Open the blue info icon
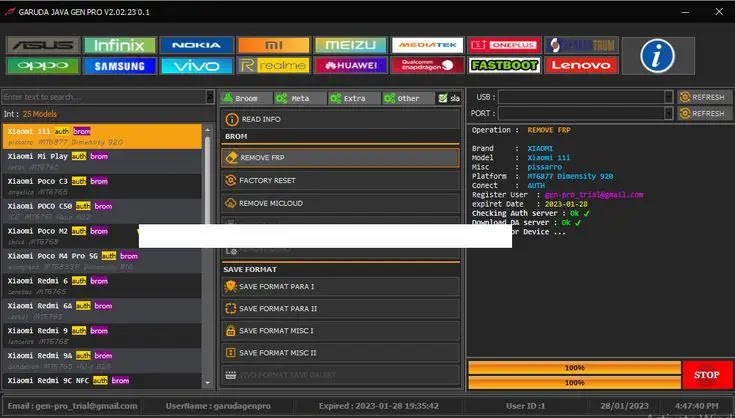735x418 pixels. coord(658,56)
